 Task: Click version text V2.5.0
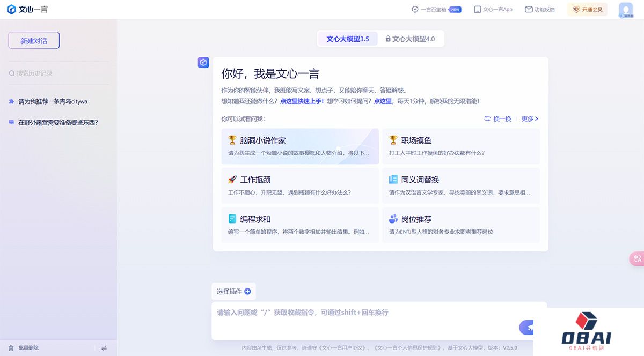tap(510, 347)
